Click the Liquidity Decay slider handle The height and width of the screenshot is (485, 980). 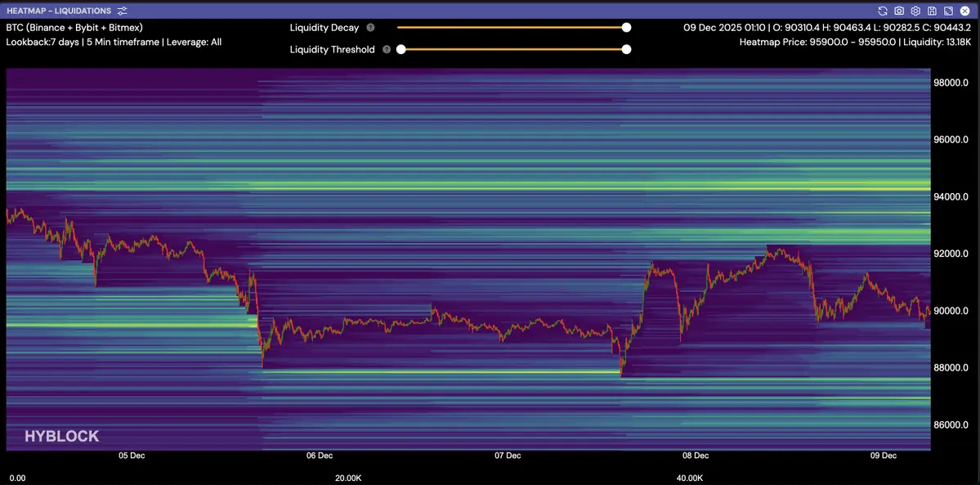[x=626, y=27]
